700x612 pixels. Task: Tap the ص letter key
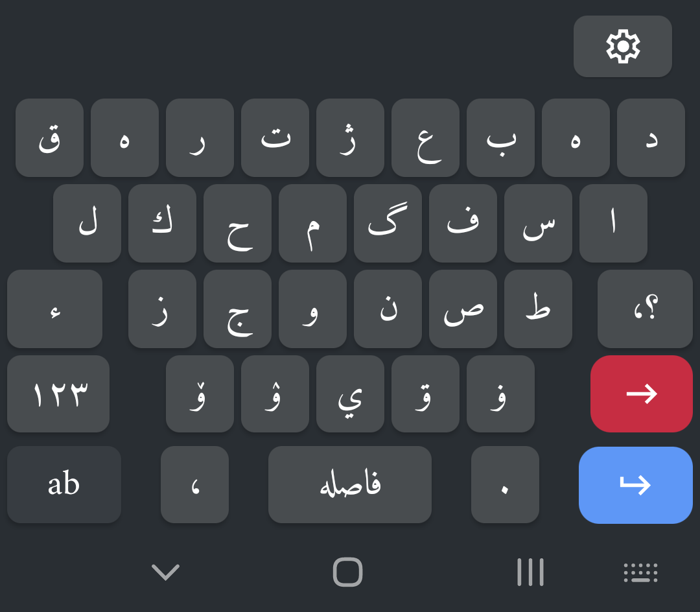463,309
